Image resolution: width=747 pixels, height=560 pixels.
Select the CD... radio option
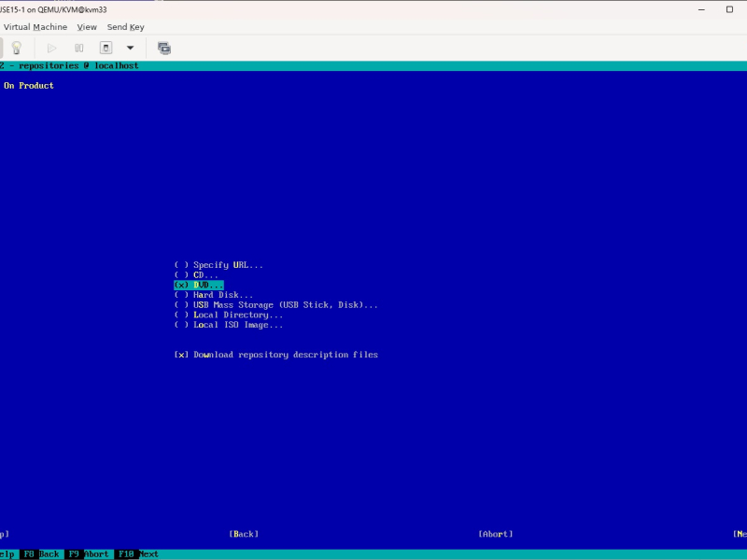pos(196,274)
